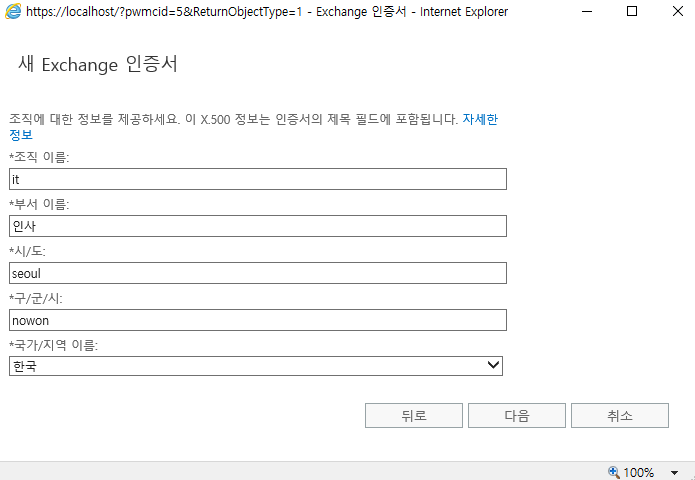The image size is (695, 480).
Task: Click the 100% zoom value text
Action: pos(638,472)
